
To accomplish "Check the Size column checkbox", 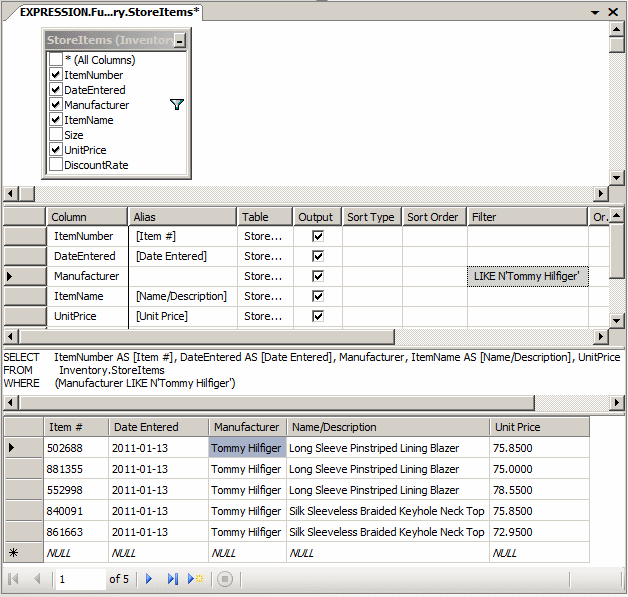I will pos(56,135).
